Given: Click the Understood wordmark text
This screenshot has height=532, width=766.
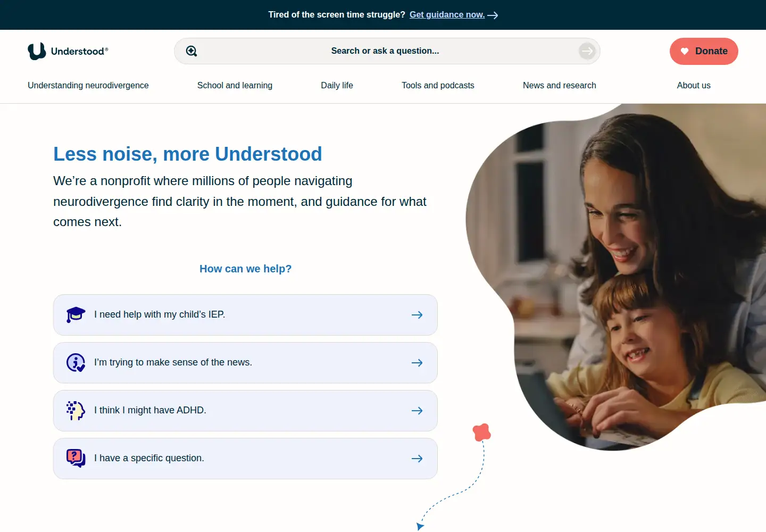Looking at the screenshot, I should point(79,51).
